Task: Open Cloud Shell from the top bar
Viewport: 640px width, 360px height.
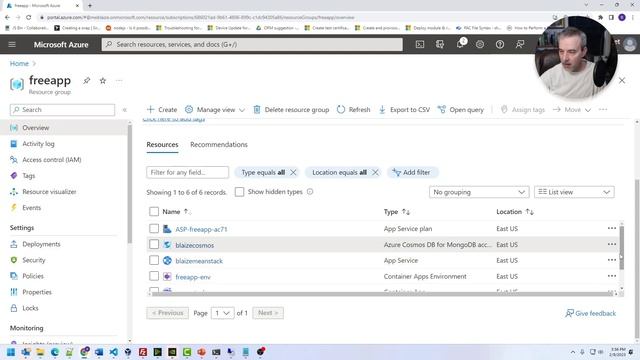Action: 420,44
